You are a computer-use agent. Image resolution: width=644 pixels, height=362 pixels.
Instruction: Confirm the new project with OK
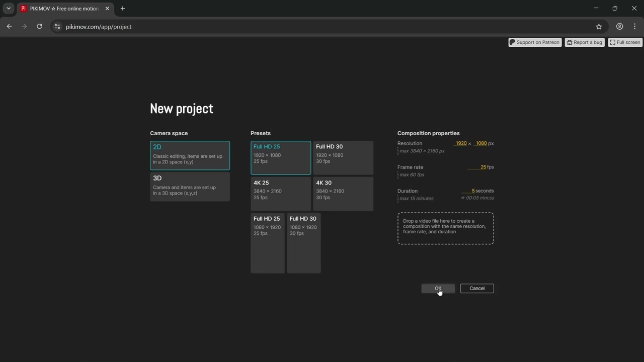438,288
